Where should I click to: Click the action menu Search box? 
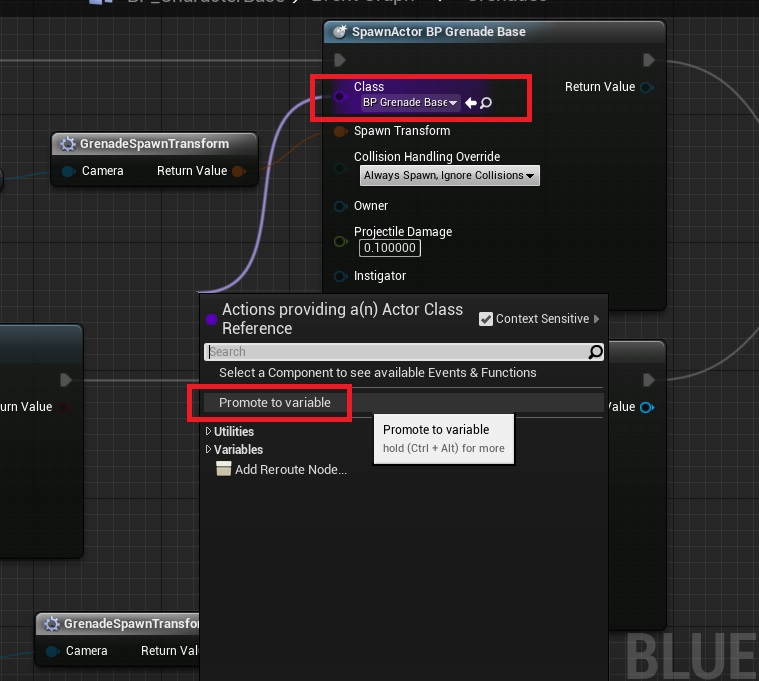(396, 352)
